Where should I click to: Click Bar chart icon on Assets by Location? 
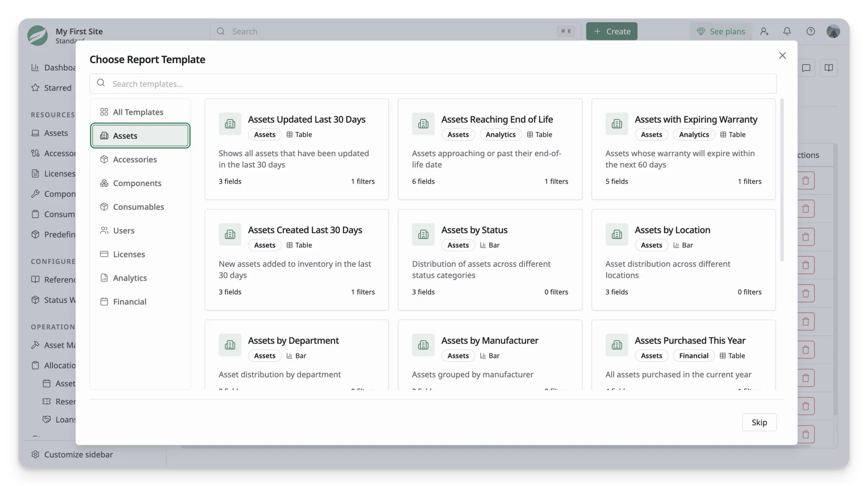676,245
